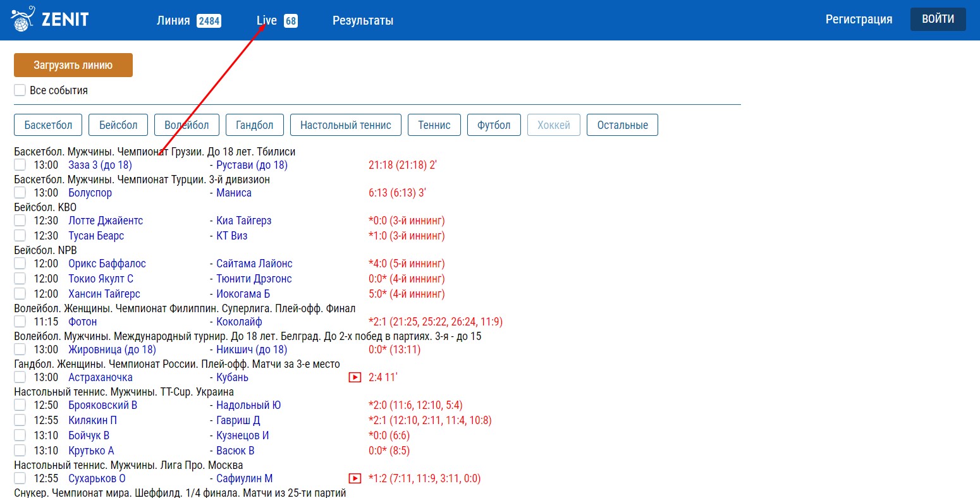The height and width of the screenshot is (498, 980).
Task: Check the box for Жировница (до 18)
Action: click(x=20, y=349)
